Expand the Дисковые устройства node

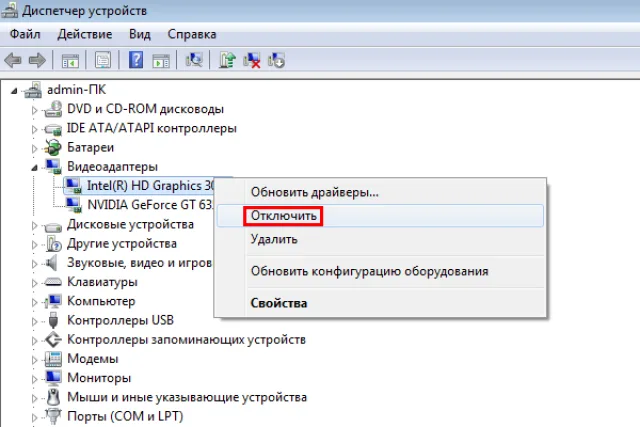coord(34,225)
